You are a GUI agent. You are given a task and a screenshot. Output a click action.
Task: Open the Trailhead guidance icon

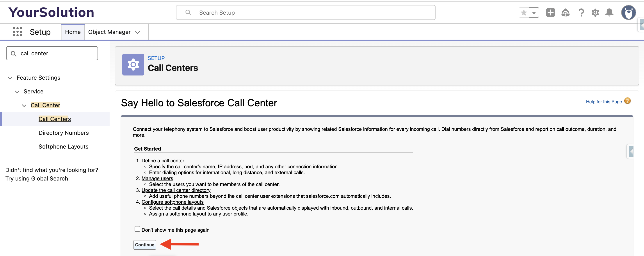click(x=565, y=12)
